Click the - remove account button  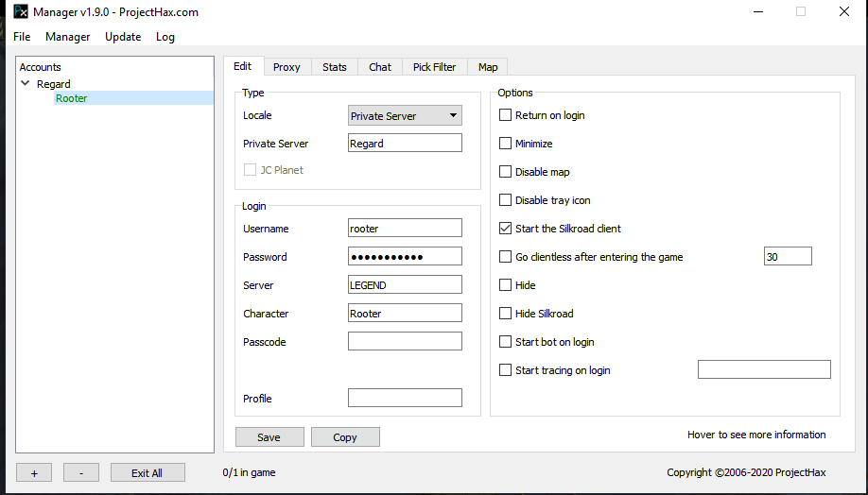[81, 472]
